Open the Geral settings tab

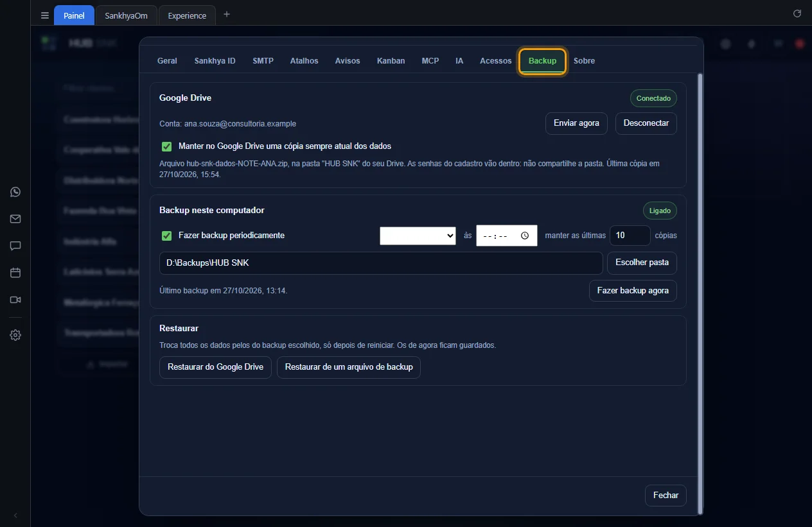click(x=167, y=61)
